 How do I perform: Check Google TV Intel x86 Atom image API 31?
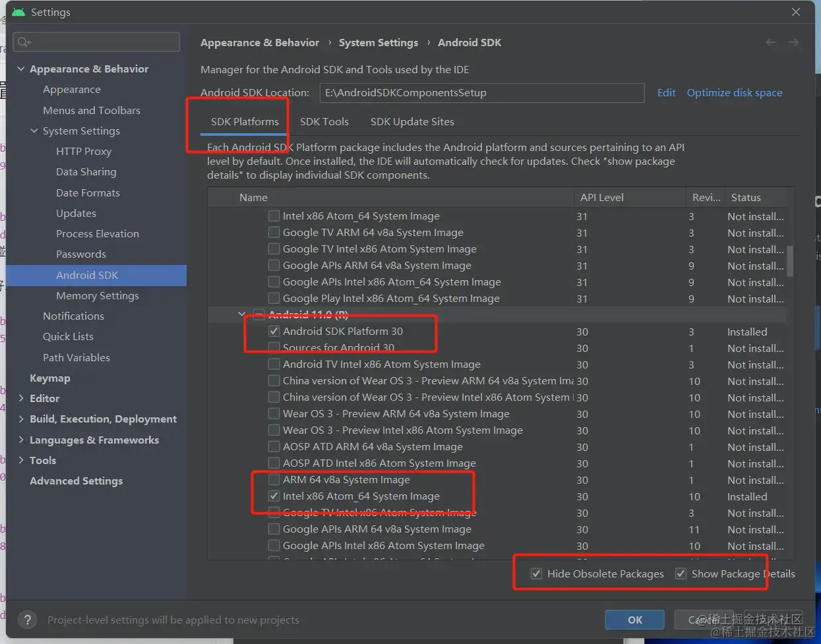pyautogui.click(x=274, y=249)
